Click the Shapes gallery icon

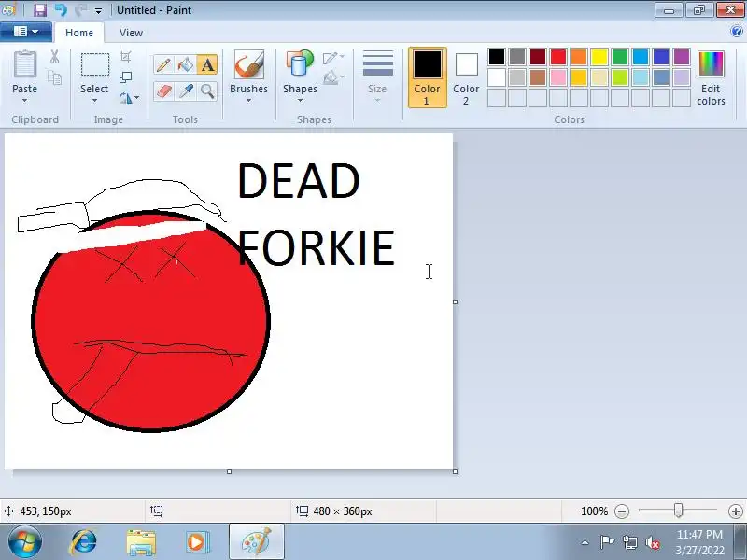pyautogui.click(x=300, y=64)
